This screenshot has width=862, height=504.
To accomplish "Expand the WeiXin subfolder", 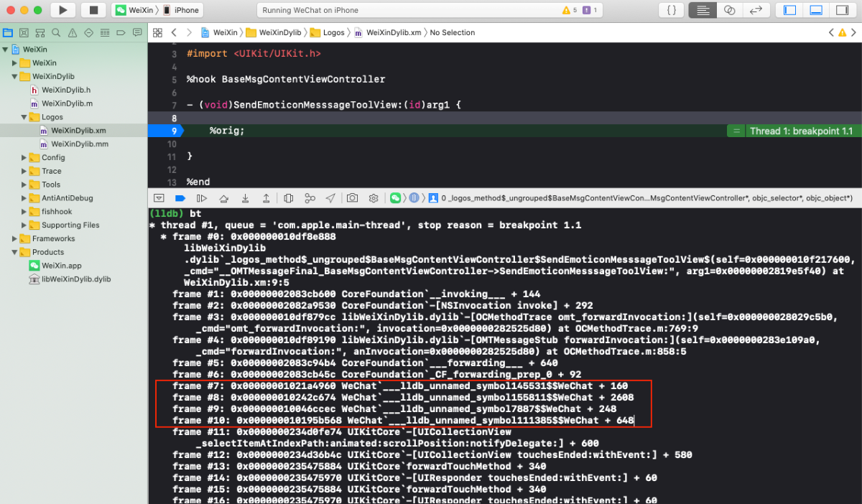I will pyautogui.click(x=14, y=63).
